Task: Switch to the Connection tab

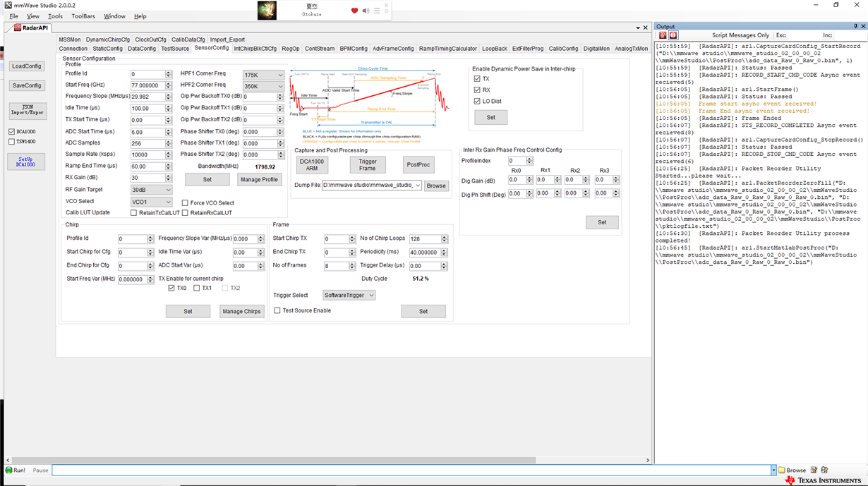Action: [73, 49]
